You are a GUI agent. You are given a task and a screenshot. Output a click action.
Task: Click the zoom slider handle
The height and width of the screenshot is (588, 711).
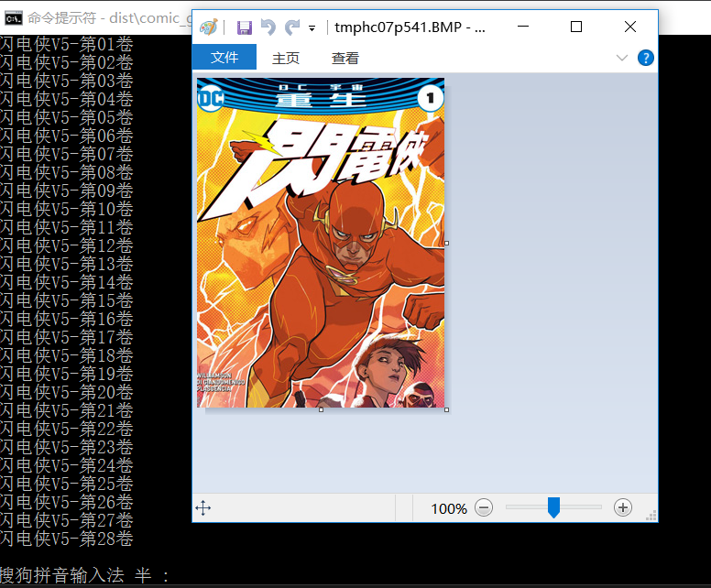(553, 507)
